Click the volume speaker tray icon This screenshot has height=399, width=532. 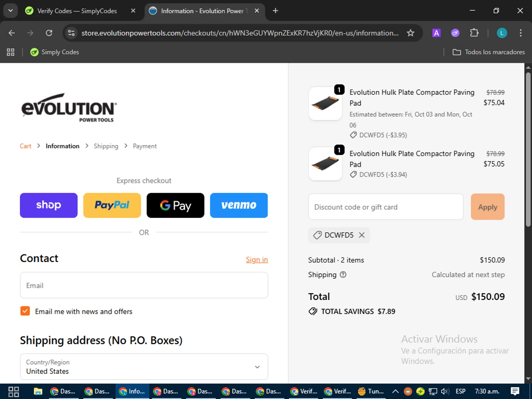pyautogui.click(x=445, y=392)
